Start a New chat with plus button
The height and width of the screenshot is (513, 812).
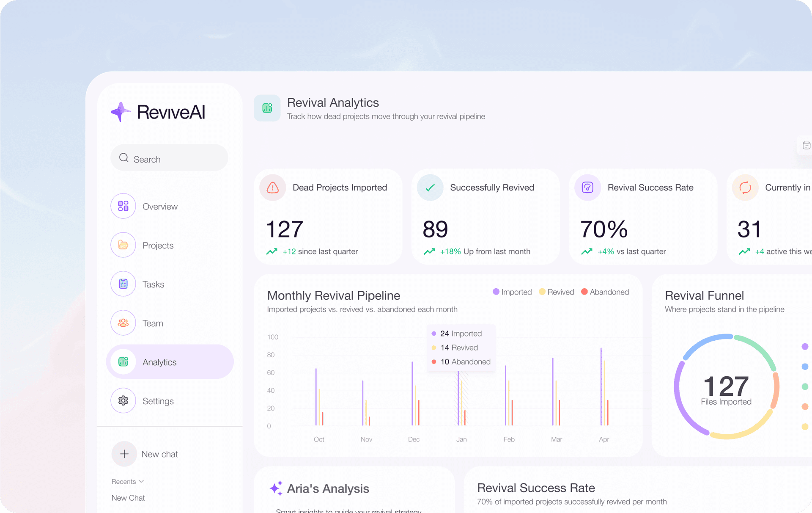(x=124, y=454)
